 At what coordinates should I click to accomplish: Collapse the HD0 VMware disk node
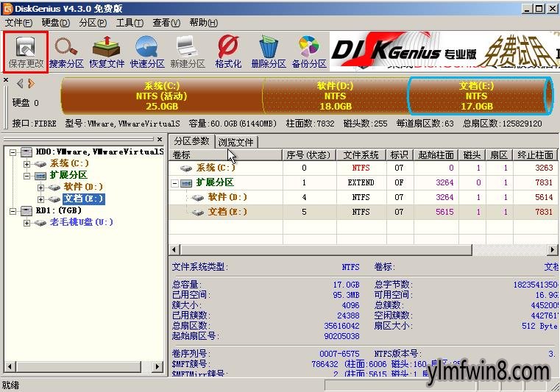point(13,152)
